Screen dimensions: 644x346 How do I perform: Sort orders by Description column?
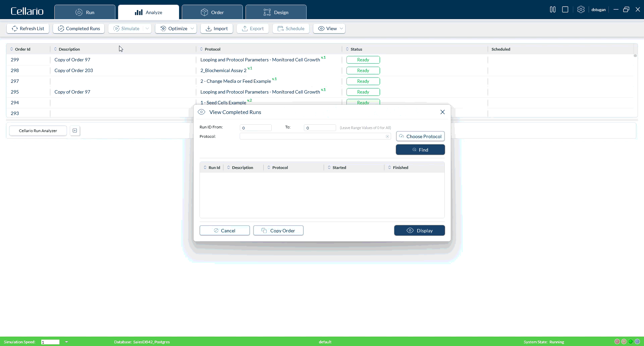click(67, 49)
